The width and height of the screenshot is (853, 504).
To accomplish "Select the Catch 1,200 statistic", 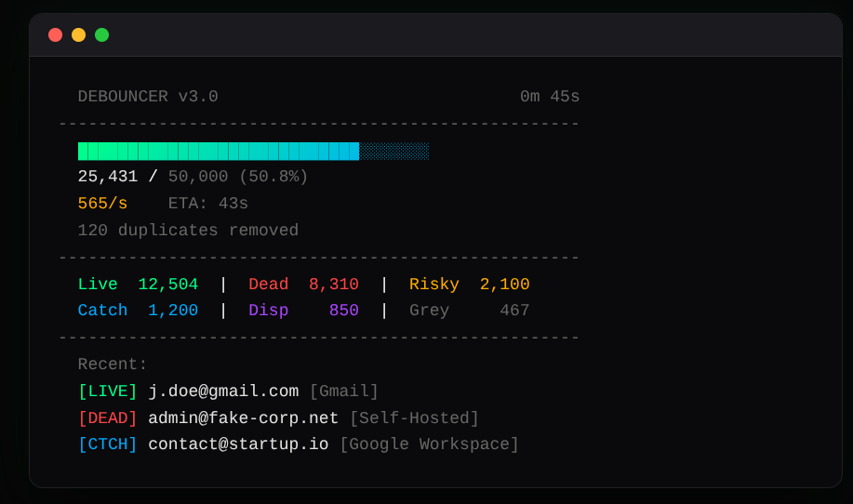I will pyautogui.click(x=139, y=310).
